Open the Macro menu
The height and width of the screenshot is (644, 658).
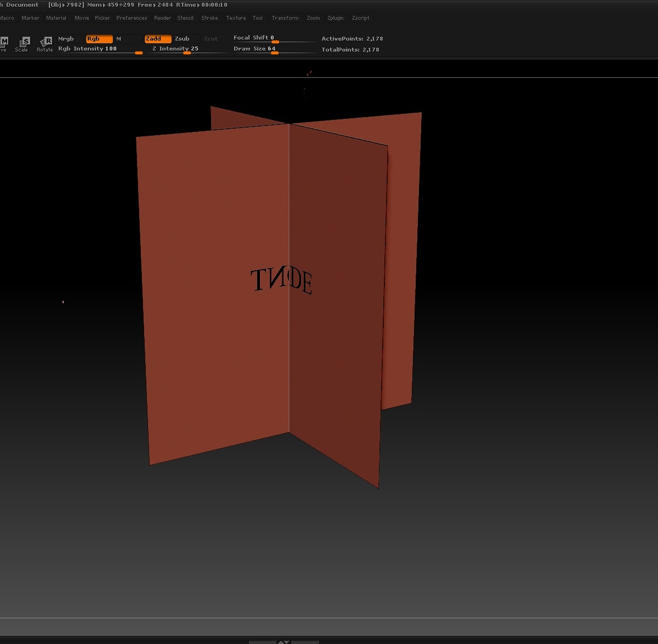click(7, 18)
